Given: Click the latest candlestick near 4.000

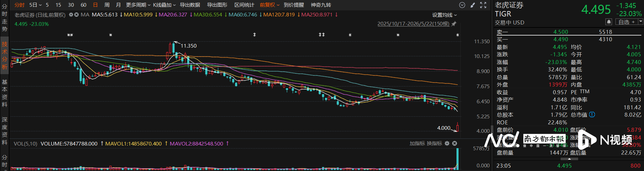Looking at the screenshot, I should coord(457,127).
